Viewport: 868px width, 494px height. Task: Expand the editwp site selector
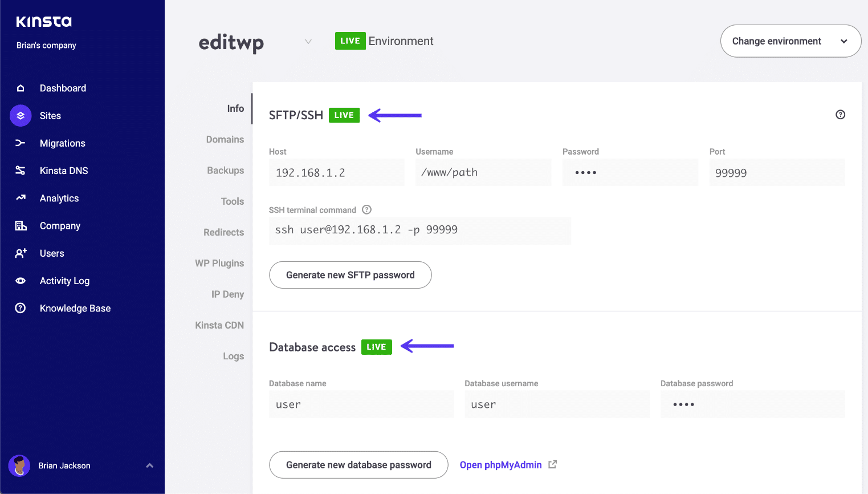tap(308, 41)
